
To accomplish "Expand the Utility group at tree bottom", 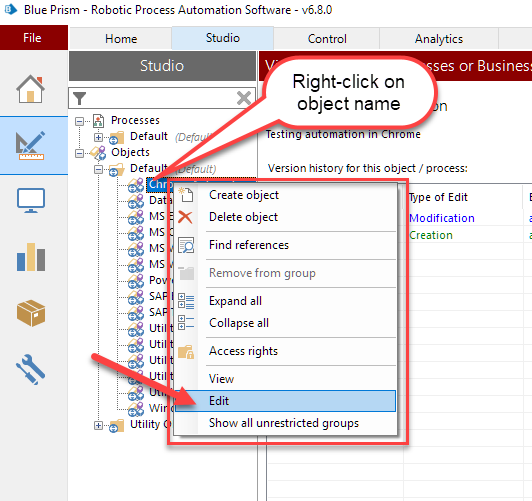I will [x=98, y=425].
